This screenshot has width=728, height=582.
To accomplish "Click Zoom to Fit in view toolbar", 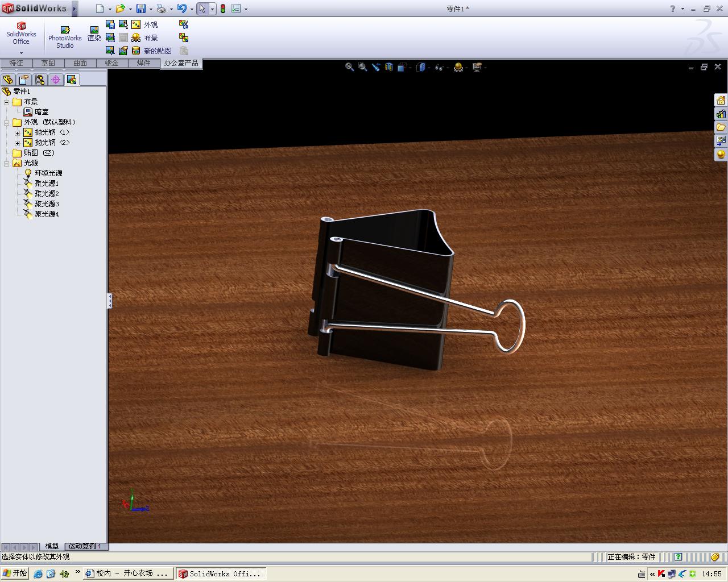I will tap(350, 67).
